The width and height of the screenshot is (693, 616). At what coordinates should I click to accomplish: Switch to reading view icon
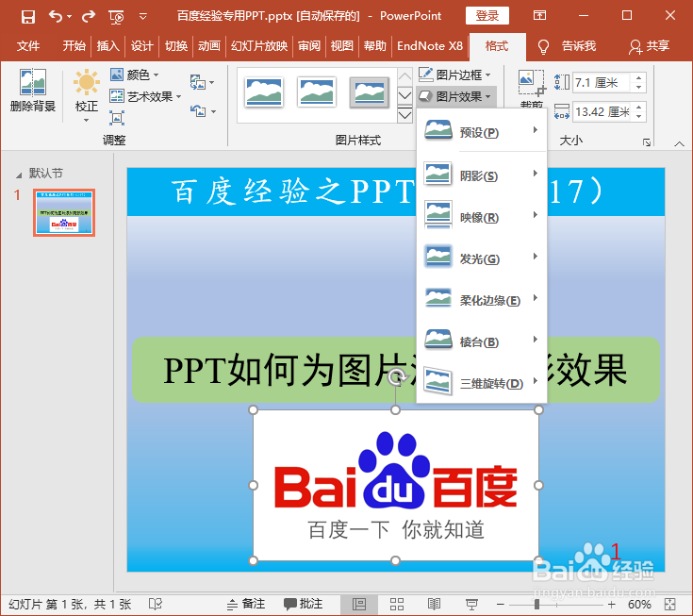click(x=434, y=604)
